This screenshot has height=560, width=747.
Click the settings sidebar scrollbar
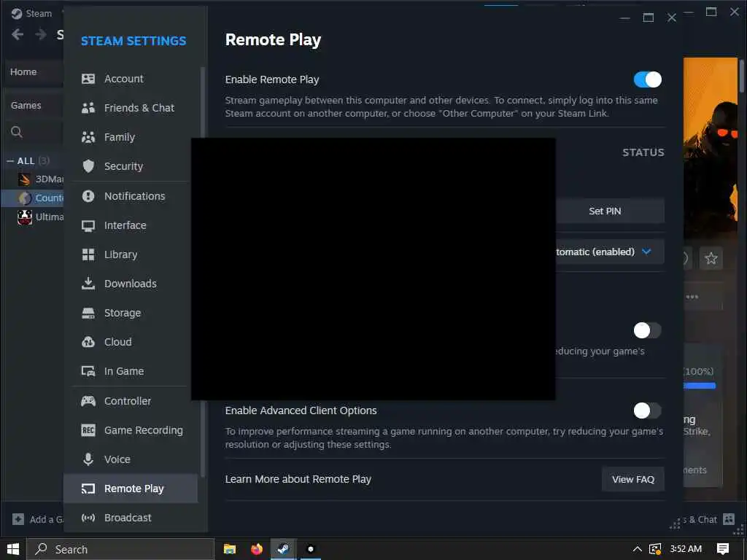[x=203, y=271]
